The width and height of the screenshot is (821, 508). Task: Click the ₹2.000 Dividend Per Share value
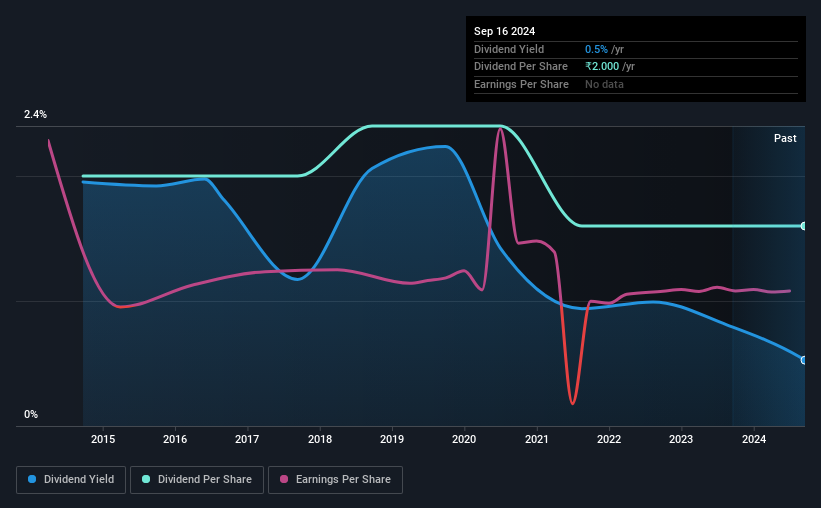(602, 67)
